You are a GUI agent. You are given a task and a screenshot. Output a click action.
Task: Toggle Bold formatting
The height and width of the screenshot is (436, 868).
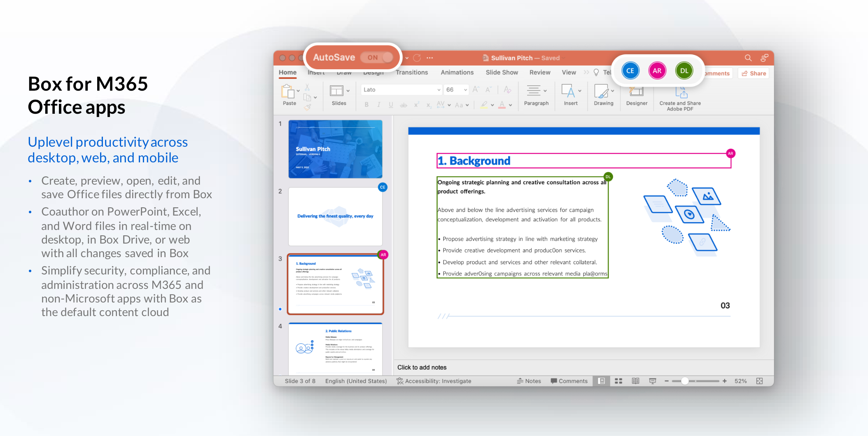[366, 105]
